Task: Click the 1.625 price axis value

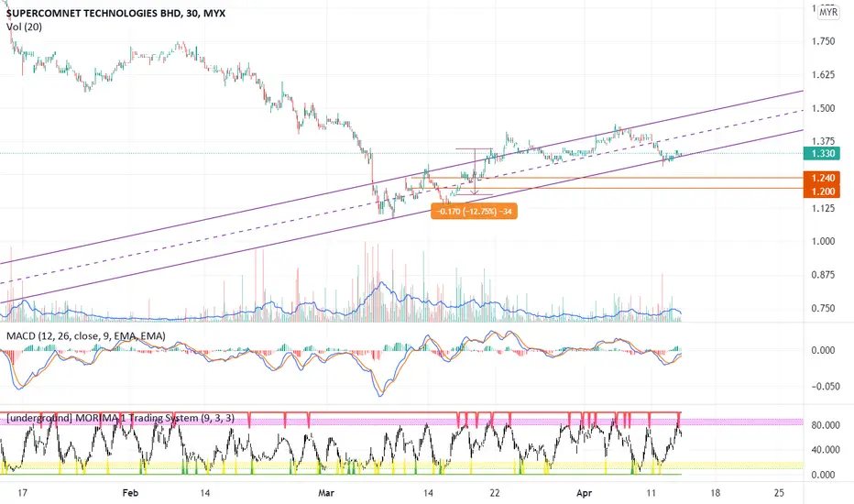Action: pyautogui.click(x=823, y=74)
